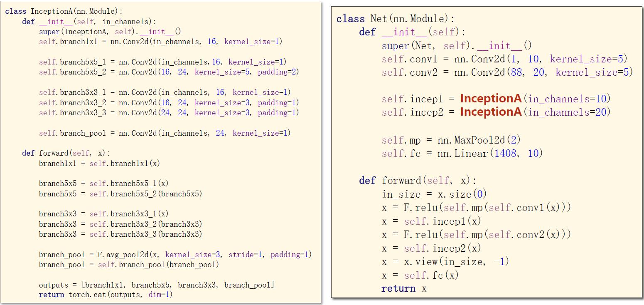Screen dimensions: 644x305
Task: Click the self.incep1 InceptionA(in_channels=10) line
Action: tap(496, 99)
